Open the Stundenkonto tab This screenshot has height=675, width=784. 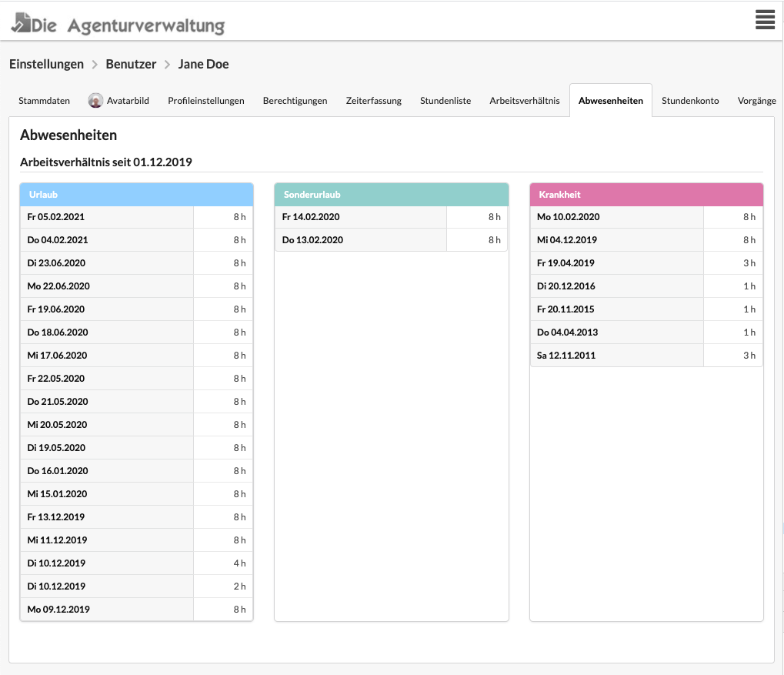point(690,101)
